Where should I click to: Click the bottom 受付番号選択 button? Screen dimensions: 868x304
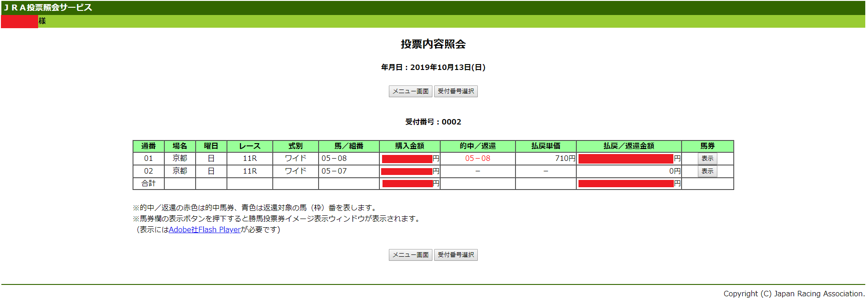coord(456,255)
